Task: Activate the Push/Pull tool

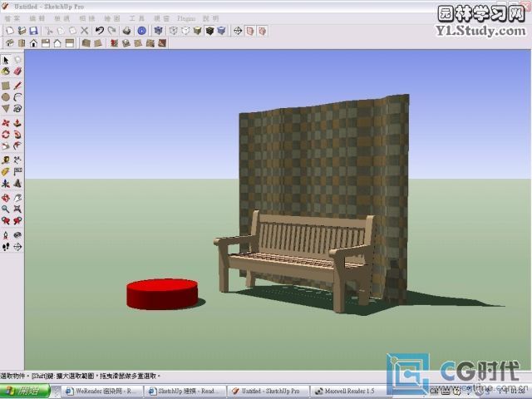Action: click(17, 123)
